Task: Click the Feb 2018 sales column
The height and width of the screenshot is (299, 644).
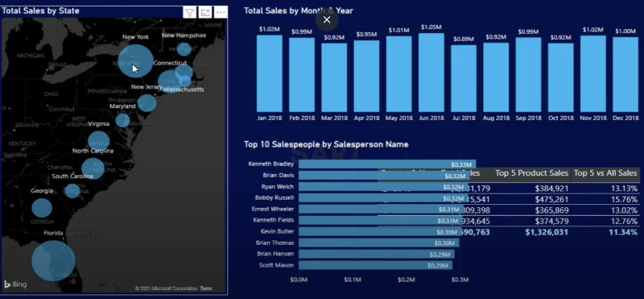Action: pos(302,74)
